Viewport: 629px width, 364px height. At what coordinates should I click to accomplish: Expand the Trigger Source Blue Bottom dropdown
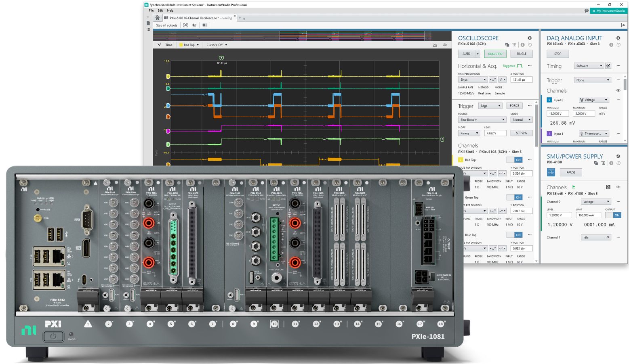coord(482,120)
